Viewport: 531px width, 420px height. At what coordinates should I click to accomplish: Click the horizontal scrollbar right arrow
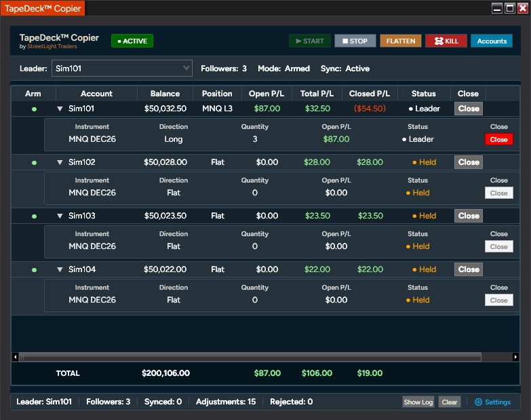[x=515, y=357]
